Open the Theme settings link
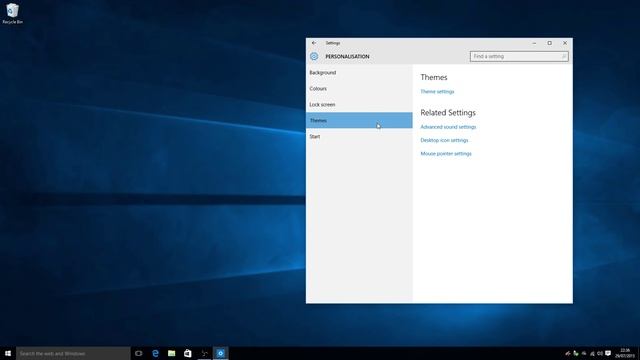Screen dimensions: 640x360 coord(437,91)
